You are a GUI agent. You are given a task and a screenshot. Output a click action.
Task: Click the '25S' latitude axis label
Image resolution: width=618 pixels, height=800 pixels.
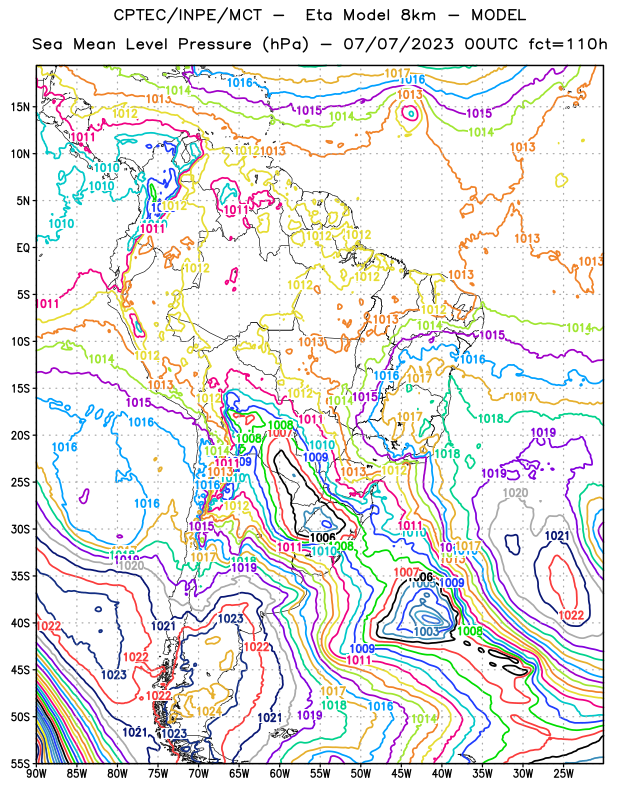pos(20,482)
